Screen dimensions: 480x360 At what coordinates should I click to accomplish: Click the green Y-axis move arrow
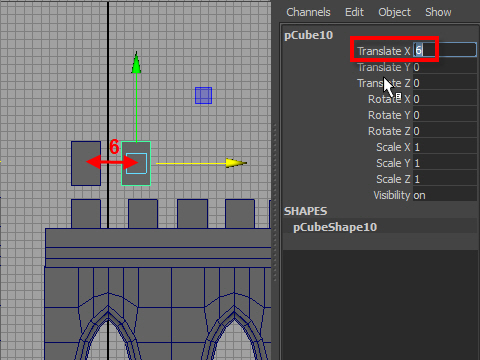click(x=136, y=63)
